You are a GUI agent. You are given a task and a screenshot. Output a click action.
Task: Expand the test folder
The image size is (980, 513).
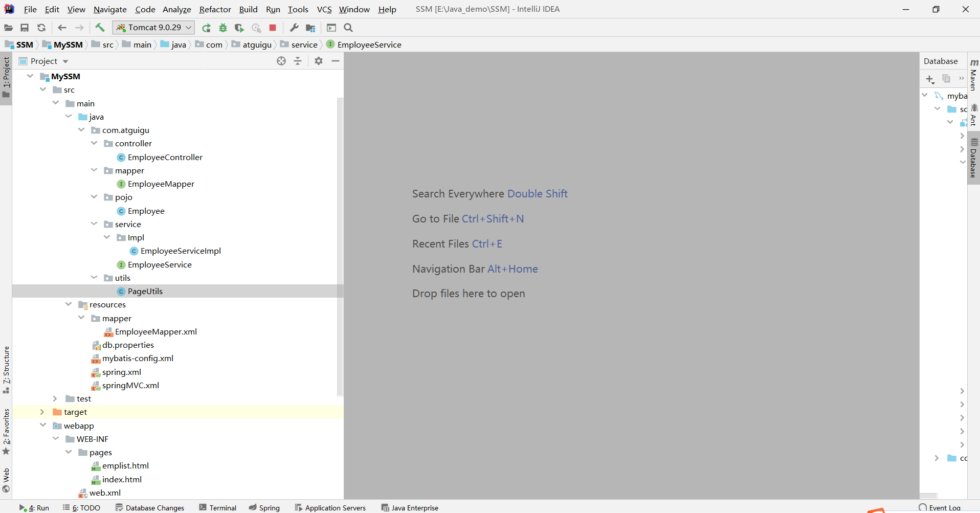(x=55, y=398)
